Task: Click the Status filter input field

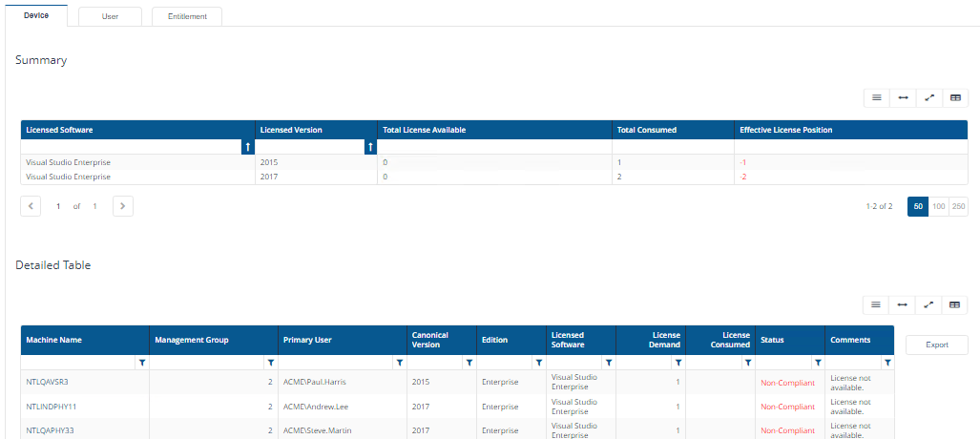Action: 783,363
